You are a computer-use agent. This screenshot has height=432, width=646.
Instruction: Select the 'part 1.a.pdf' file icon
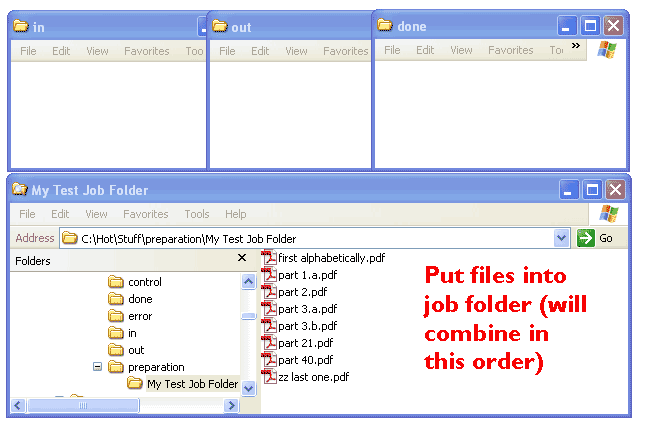coord(268,275)
